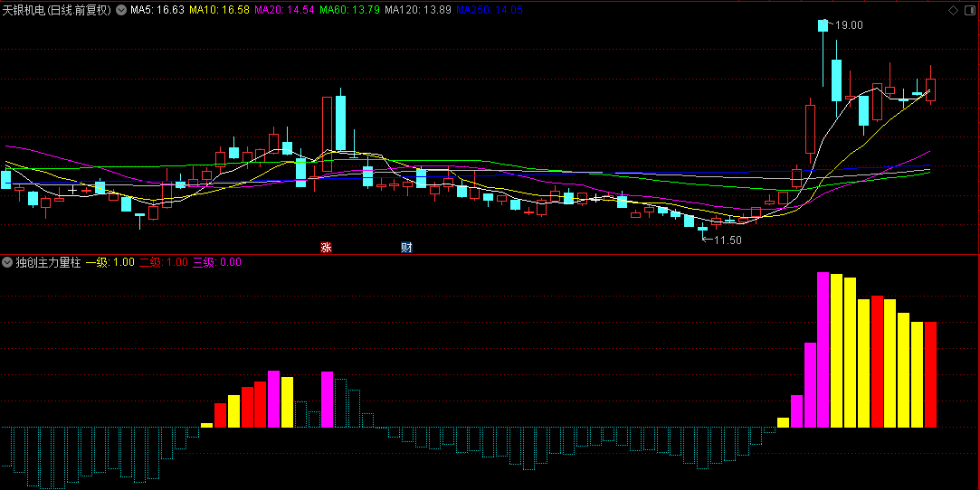
Task: Select the last red bar in indicator panel
Action: click(930, 374)
